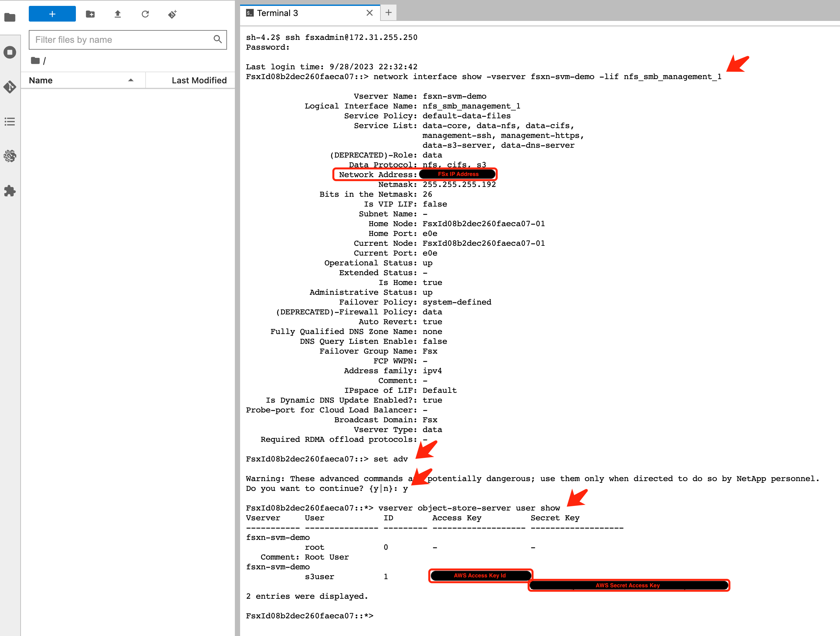Sort files by Name column header

(41, 80)
